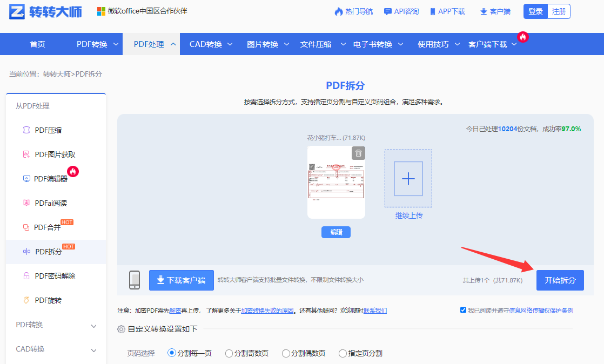Image resolution: width=604 pixels, height=364 pixels.
Task: Open the 联系我们 link
Action: pyautogui.click(x=375, y=311)
